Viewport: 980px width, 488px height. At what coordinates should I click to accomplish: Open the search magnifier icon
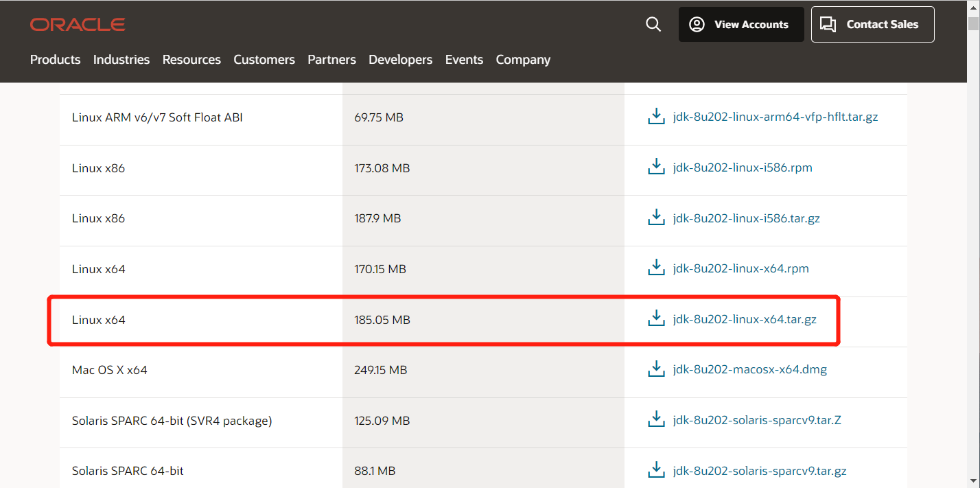pos(653,25)
